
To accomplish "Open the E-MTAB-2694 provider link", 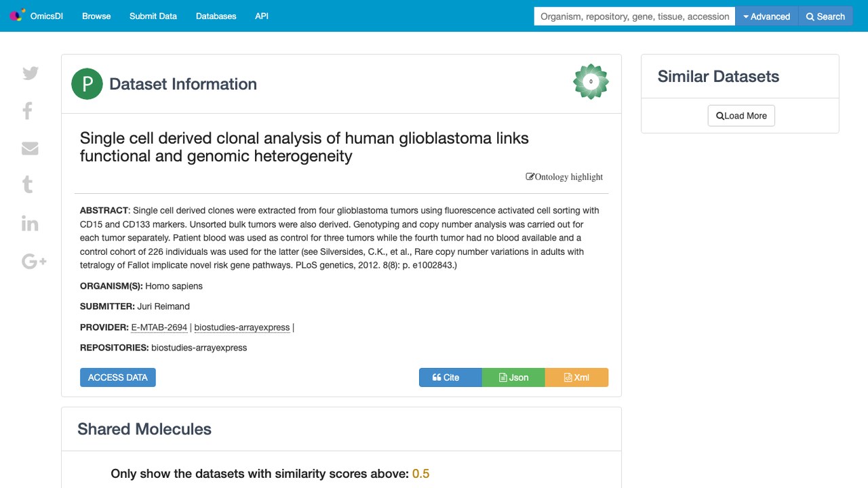I will point(159,327).
